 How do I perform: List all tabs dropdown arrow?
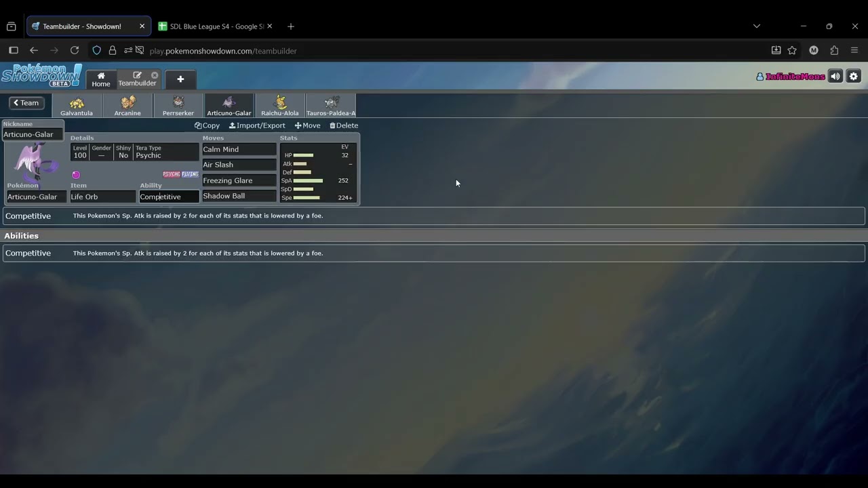pyautogui.click(x=757, y=26)
